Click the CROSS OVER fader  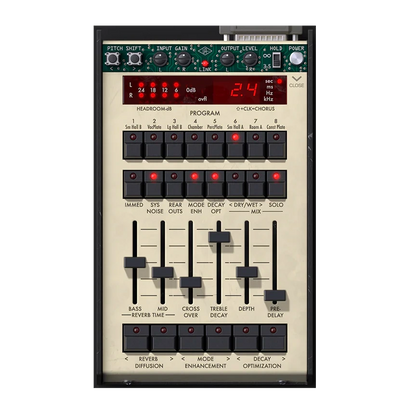tap(191, 282)
